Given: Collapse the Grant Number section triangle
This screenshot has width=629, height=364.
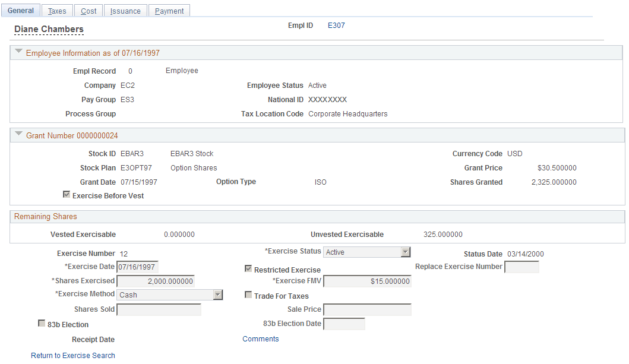Looking at the screenshot, I should pos(18,134).
